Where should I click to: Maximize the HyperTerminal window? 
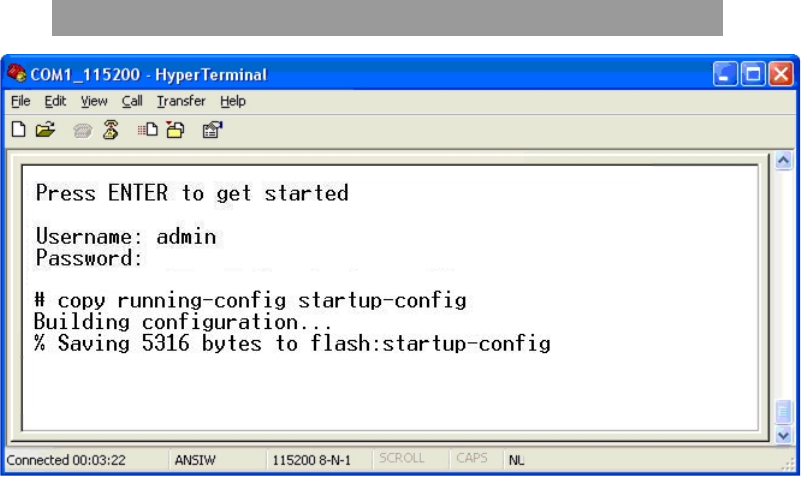pyautogui.click(x=753, y=74)
